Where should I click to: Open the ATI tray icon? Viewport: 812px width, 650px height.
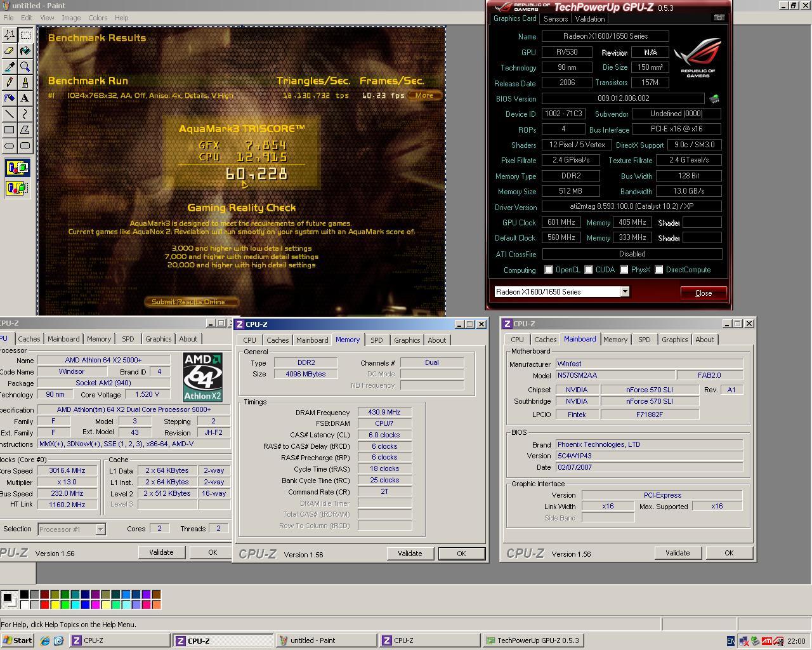pyautogui.click(x=767, y=641)
